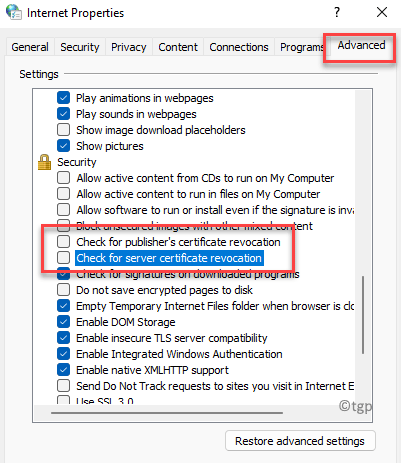
Task: Disable Enable native XMLHTTP support
Action: (63, 370)
